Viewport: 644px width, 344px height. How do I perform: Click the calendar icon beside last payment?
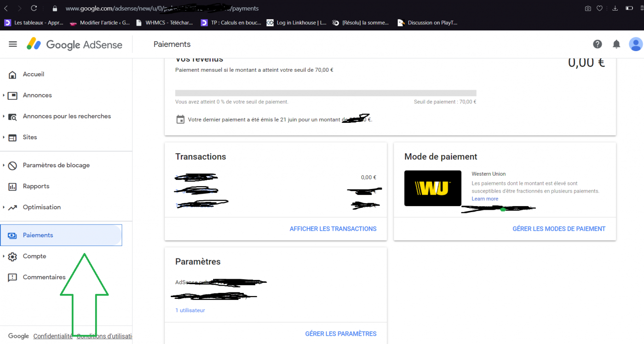[180, 120]
